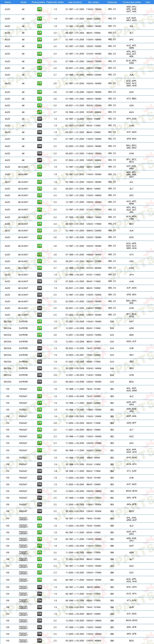The height and width of the screenshot is (644, 154).
Task: Click petrol icon in Audi 4B2 AQG row
Action: tap(40, 112)
